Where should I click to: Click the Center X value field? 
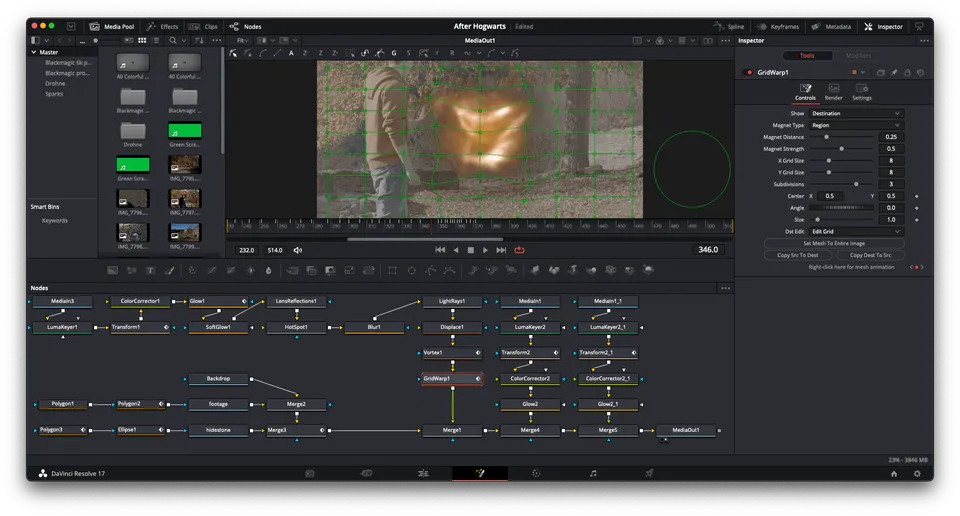click(x=830, y=196)
